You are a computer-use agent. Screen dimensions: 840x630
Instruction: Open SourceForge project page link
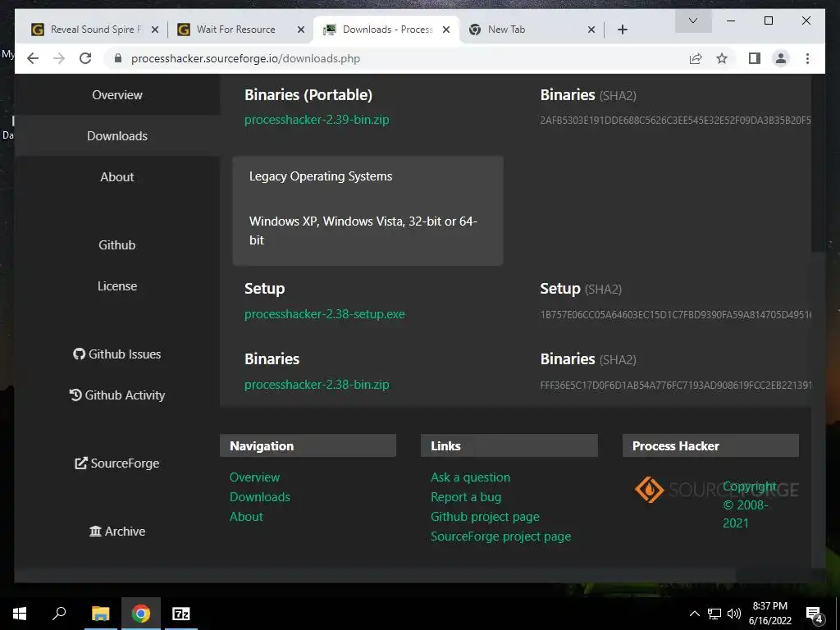(x=501, y=536)
